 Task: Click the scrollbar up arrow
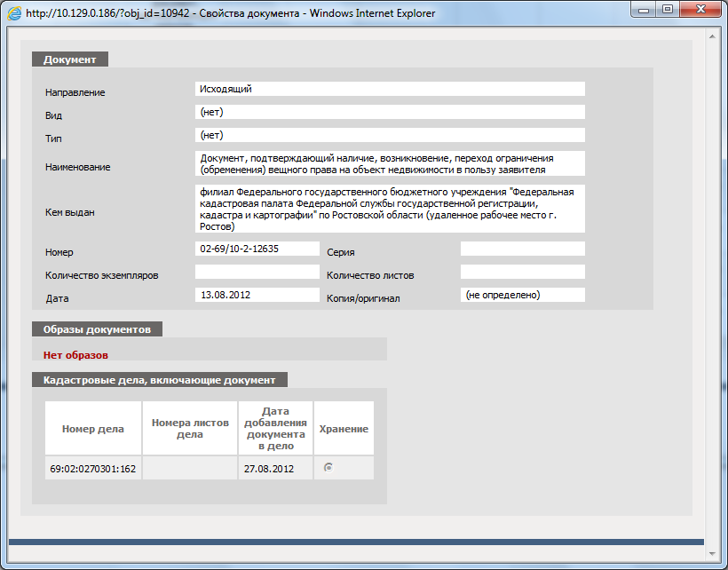[x=712, y=36]
